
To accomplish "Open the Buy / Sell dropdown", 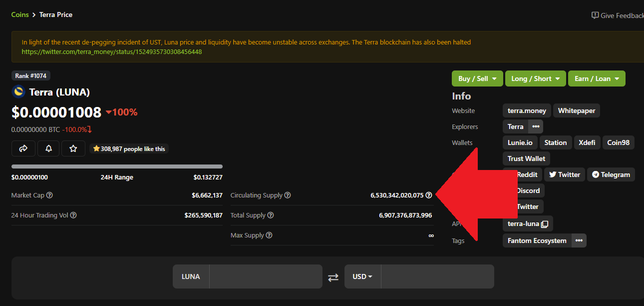I will coord(477,78).
